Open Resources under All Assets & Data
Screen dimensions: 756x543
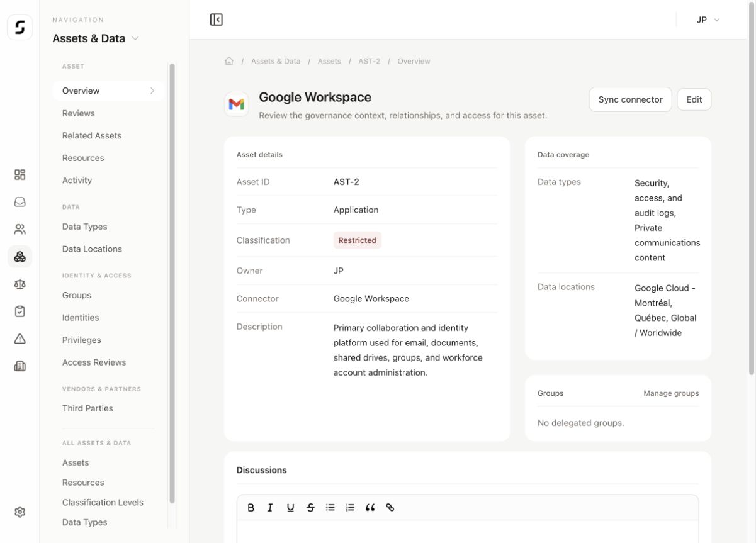pyautogui.click(x=83, y=483)
